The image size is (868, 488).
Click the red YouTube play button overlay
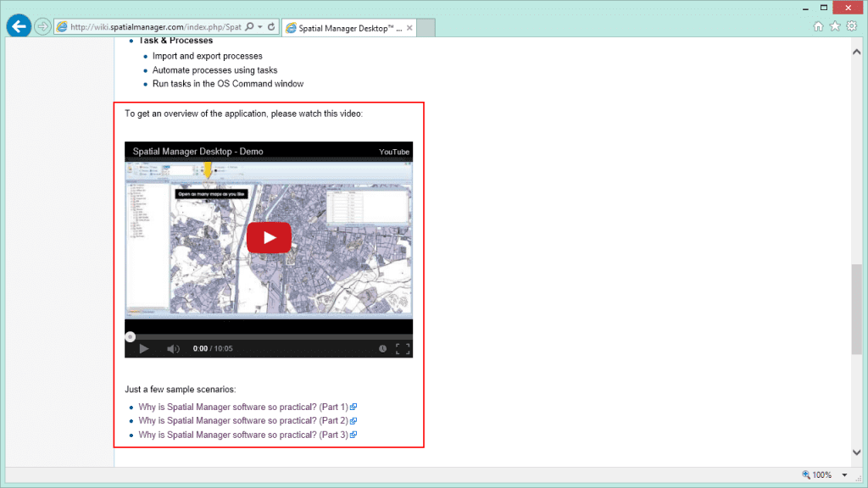[269, 238]
